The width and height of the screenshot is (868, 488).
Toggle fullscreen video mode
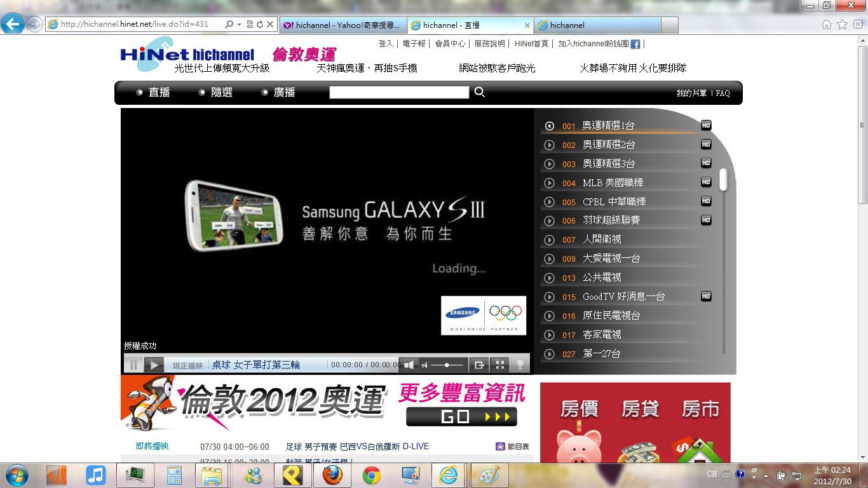coord(500,365)
